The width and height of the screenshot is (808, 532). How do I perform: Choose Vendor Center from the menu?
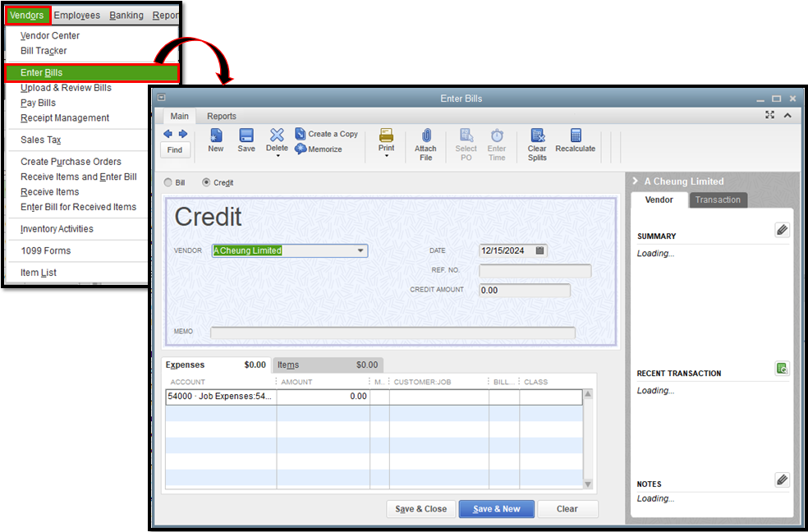(50, 35)
